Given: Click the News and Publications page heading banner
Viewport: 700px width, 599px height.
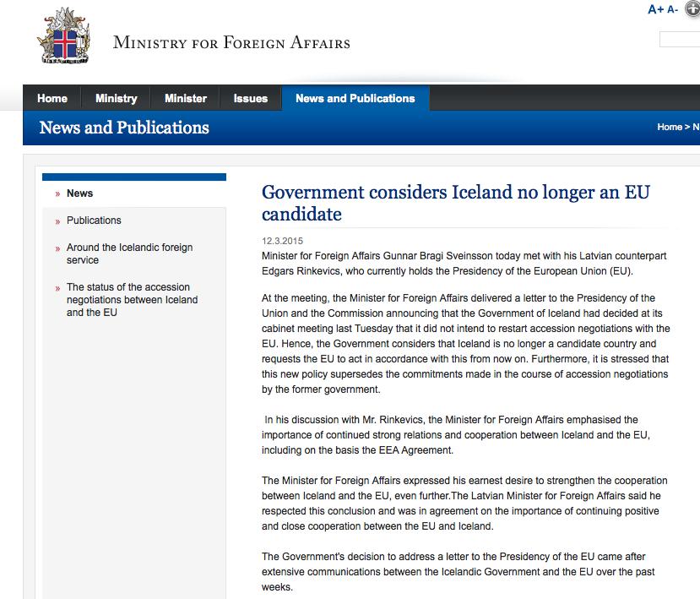Looking at the screenshot, I should click(124, 128).
